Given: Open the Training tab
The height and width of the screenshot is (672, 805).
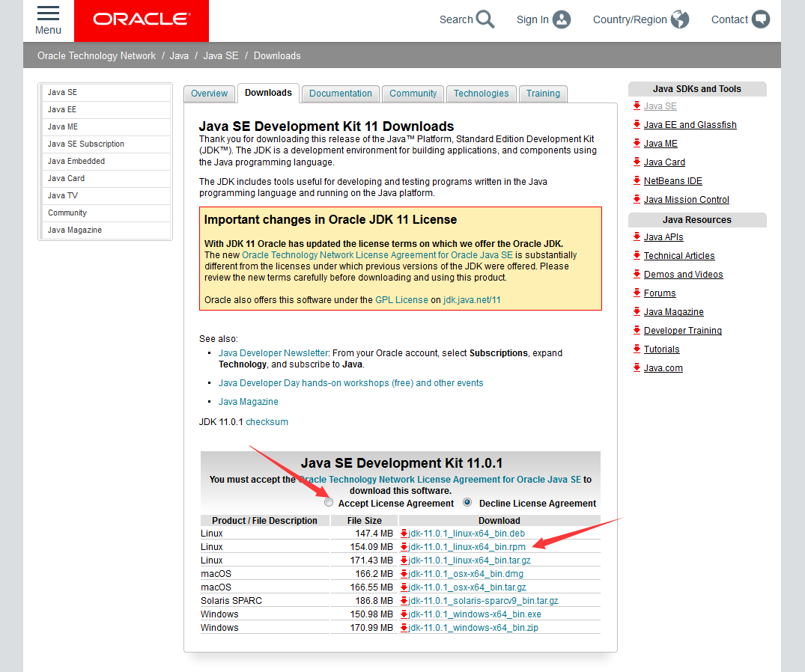Looking at the screenshot, I should [543, 94].
